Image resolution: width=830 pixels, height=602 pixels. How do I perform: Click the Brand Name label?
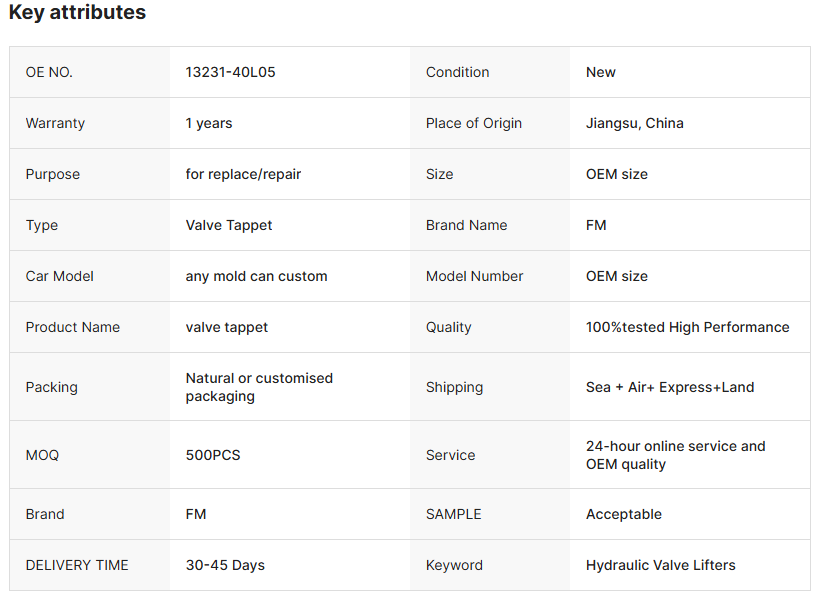pos(466,225)
